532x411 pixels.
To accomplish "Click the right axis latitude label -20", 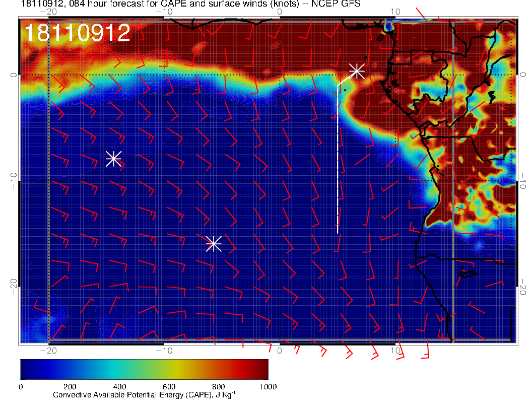I will (x=522, y=287).
